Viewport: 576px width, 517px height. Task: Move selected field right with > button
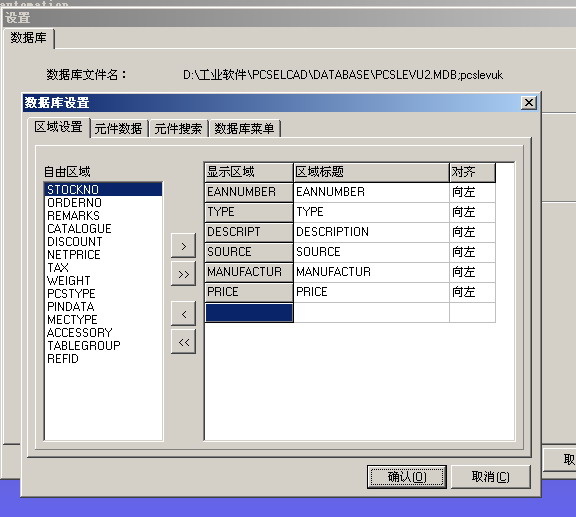(183, 246)
